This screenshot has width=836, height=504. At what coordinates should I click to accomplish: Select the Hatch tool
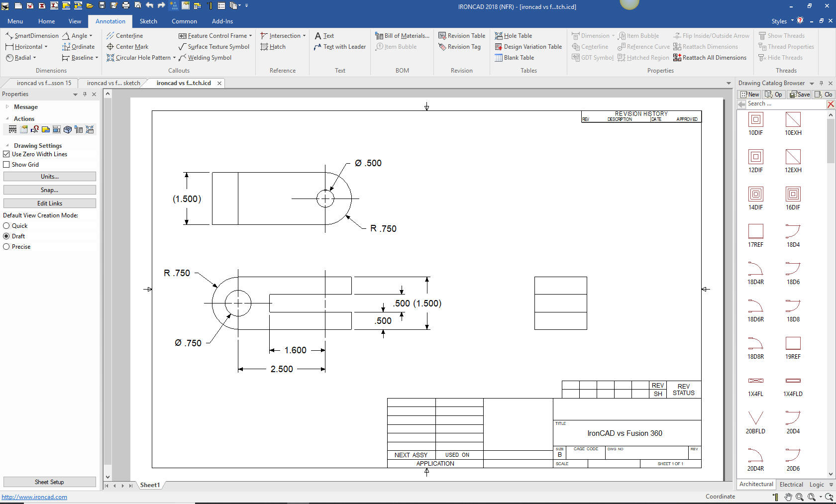click(273, 47)
